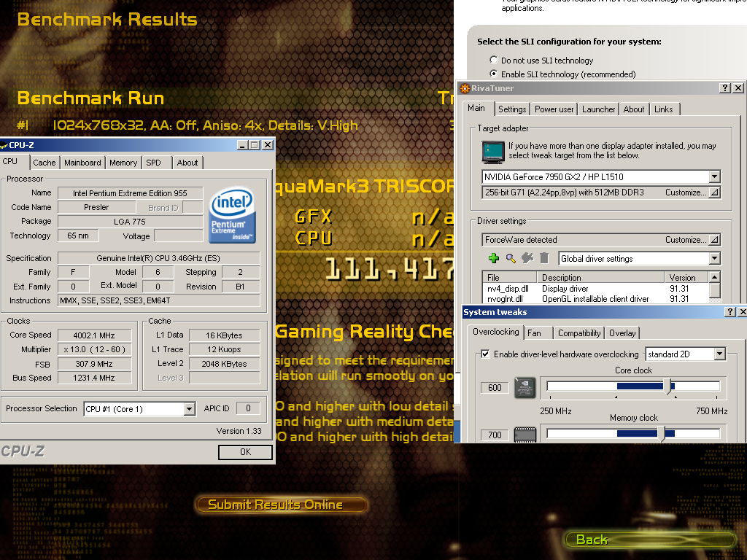Switch to the Cache tab in CPU-Z
The image size is (747, 560).
click(x=44, y=163)
